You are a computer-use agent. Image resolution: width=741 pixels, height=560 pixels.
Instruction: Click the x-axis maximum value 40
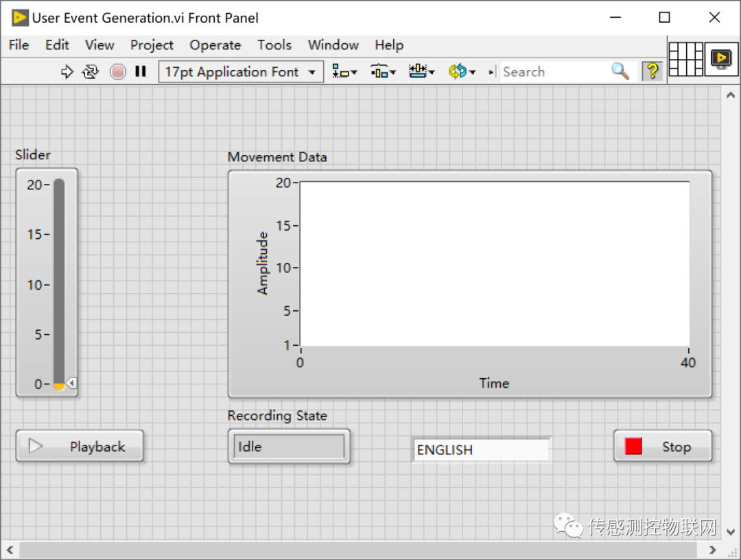click(x=688, y=362)
